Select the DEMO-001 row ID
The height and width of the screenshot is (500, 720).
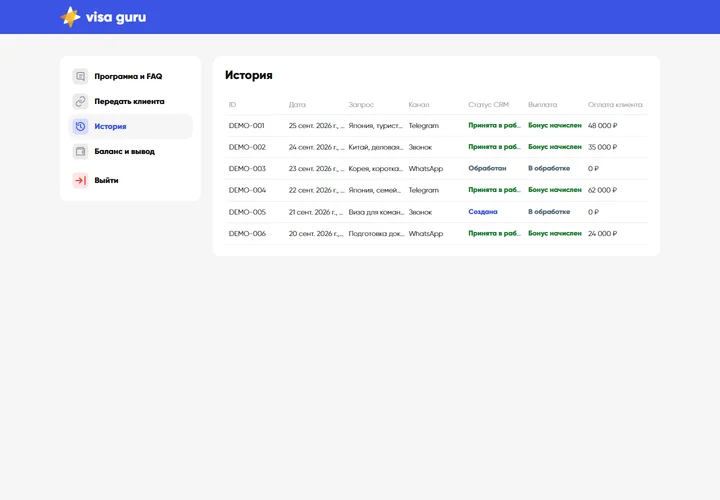click(x=247, y=125)
